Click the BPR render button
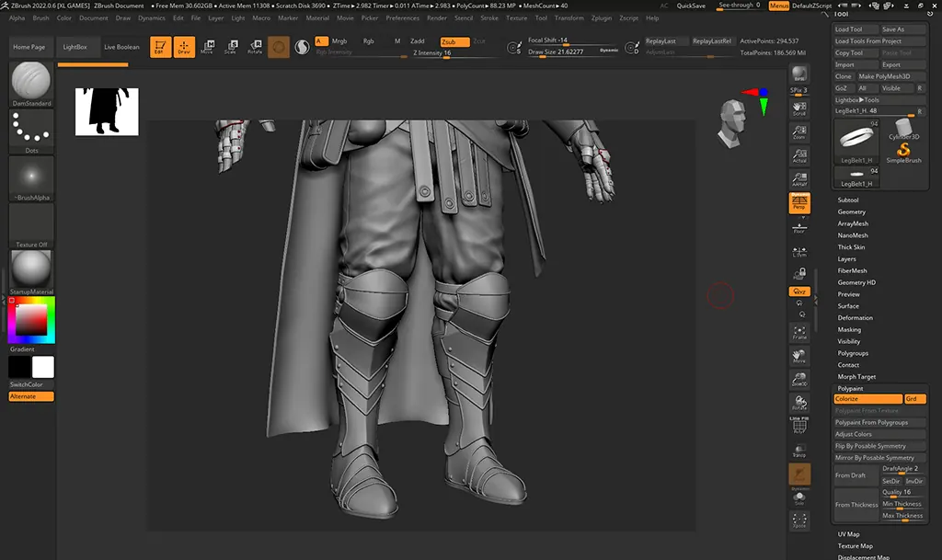The width and height of the screenshot is (942, 560). tap(799, 74)
